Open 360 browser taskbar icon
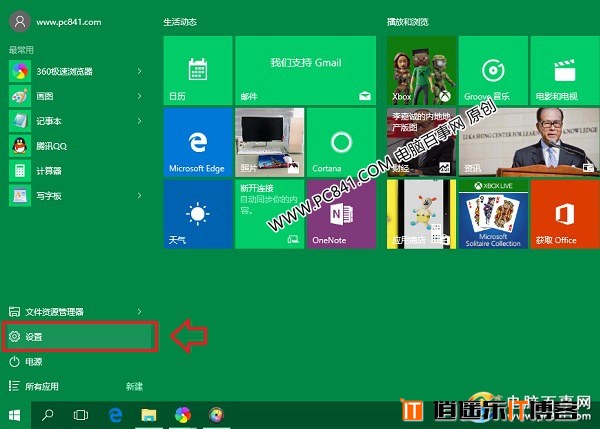600x429 pixels. 183,415
